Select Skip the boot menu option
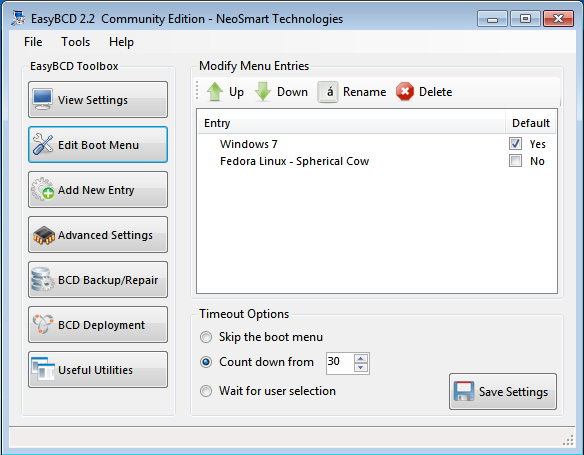This screenshot has width=584, height=455. 206,337
